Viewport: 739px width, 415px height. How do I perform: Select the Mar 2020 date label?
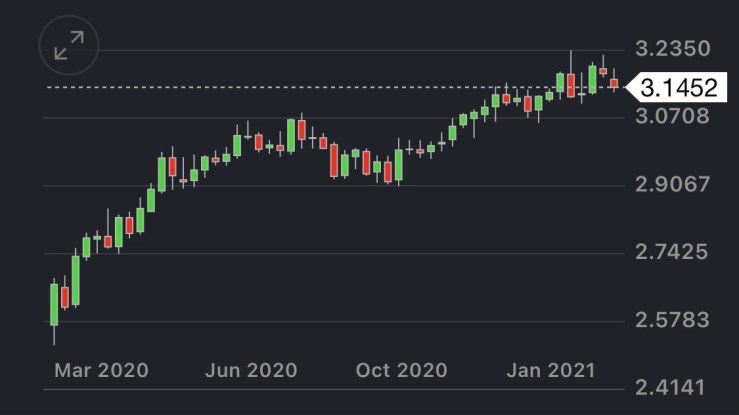(x=101, y=370)
